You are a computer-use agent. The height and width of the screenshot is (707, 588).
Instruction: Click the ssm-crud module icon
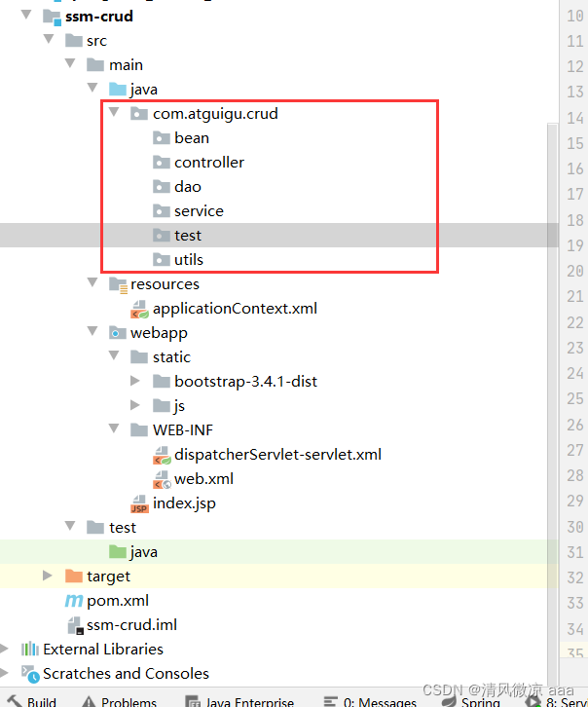52,18
